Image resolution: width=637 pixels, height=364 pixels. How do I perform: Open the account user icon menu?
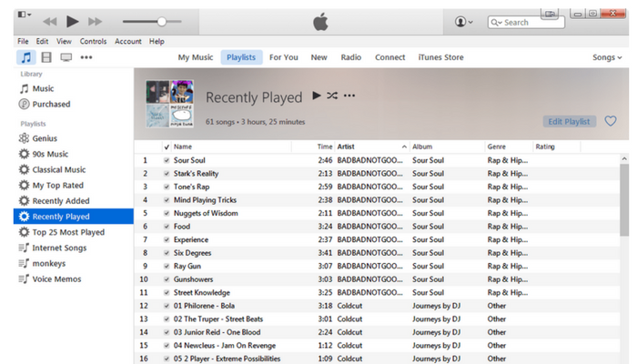pos(463,22)
